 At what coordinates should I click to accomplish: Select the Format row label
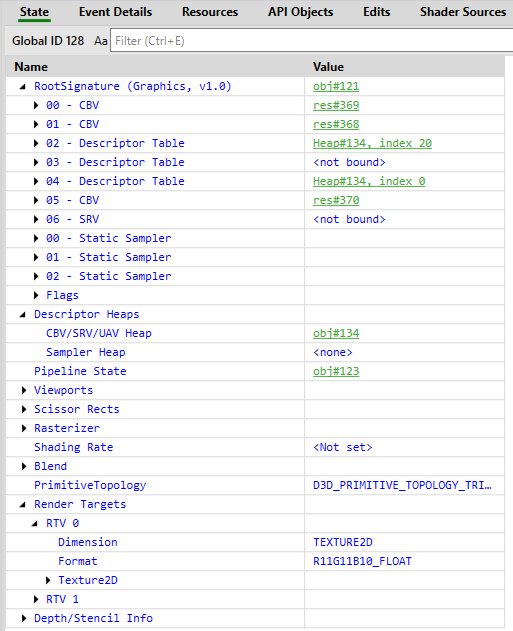tap(78, 561)
